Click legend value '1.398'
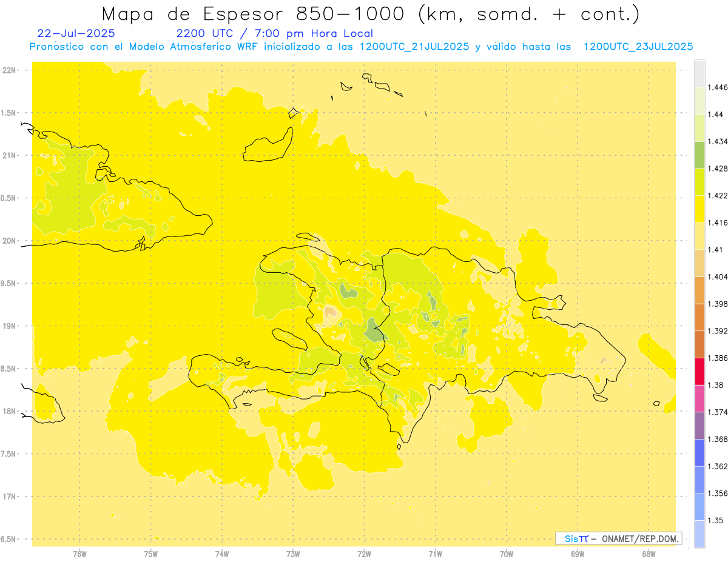 pos(718,304)
